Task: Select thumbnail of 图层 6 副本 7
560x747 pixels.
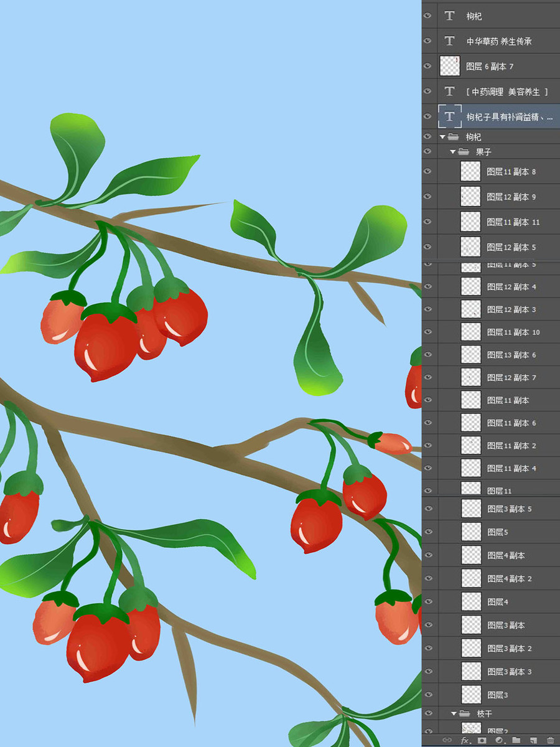Action: click(x=449, y=66)
